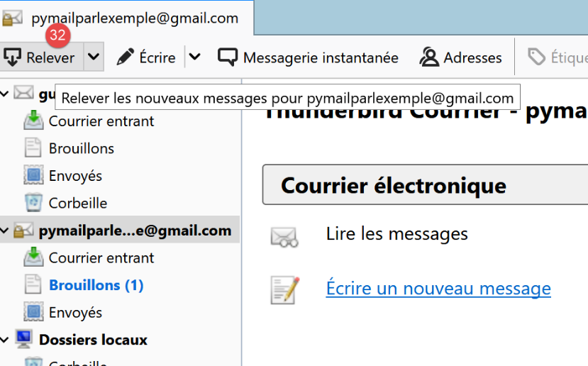
Task: Select Courrier entrant under the first account
Action: [x=101, y=121]
